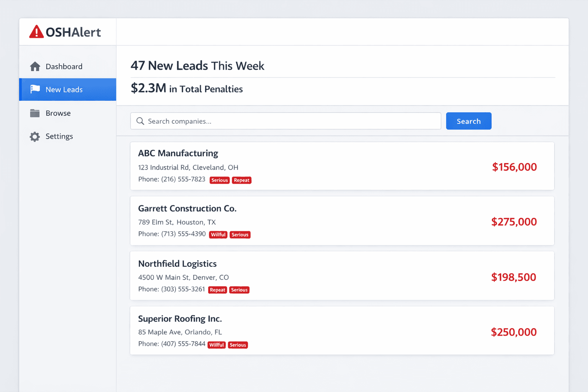
Task: Click the OSHAlert warning triangle logo
Action: [x=36, y=32]
